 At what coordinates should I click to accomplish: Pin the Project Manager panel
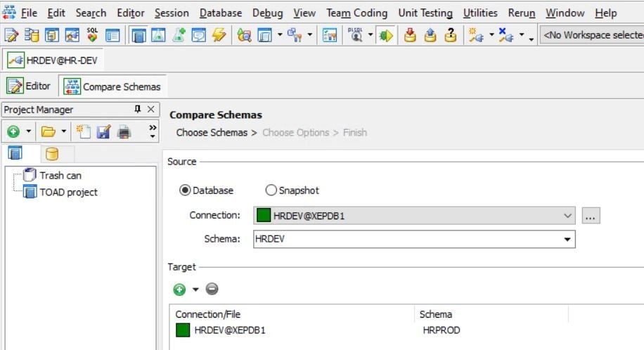[138, 109]
